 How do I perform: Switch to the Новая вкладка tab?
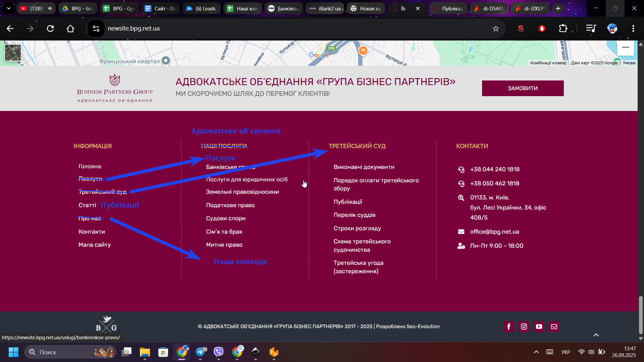[366, 8]
